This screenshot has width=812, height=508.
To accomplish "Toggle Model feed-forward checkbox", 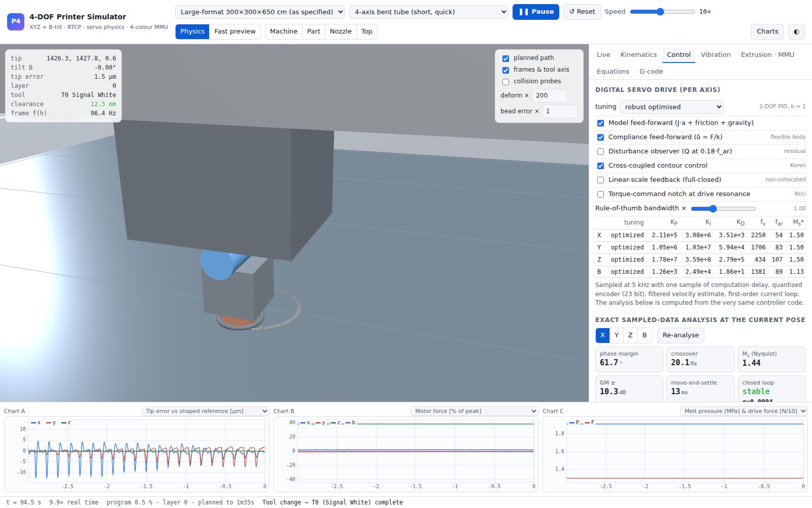I will [600, 123].
